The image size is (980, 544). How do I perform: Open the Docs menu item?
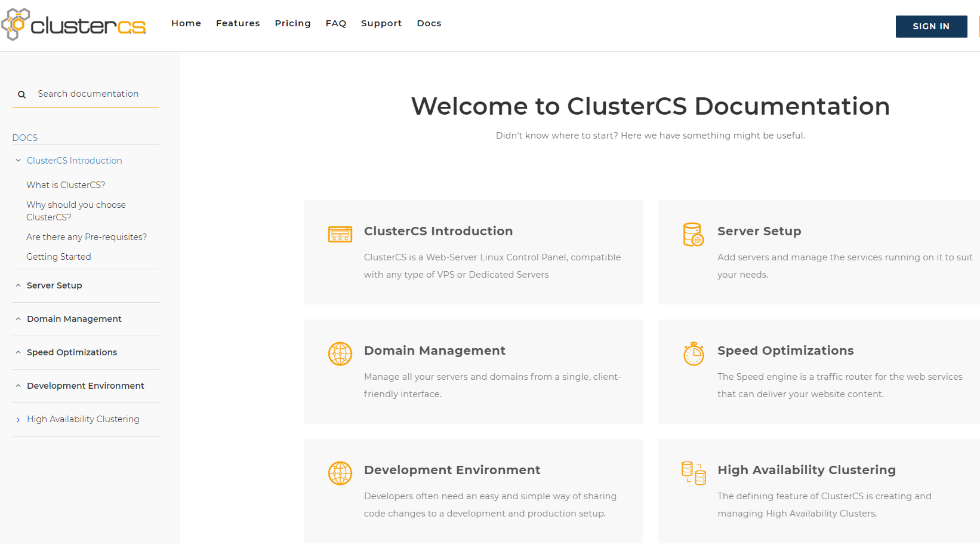pyautogui.click(x=429, y=23)
